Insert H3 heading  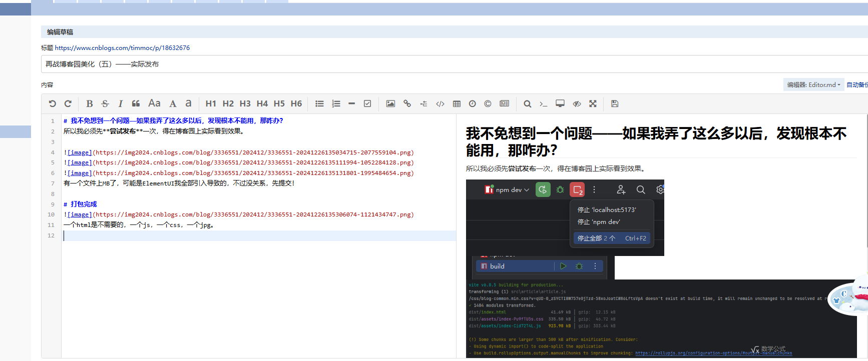coord(245,103)
